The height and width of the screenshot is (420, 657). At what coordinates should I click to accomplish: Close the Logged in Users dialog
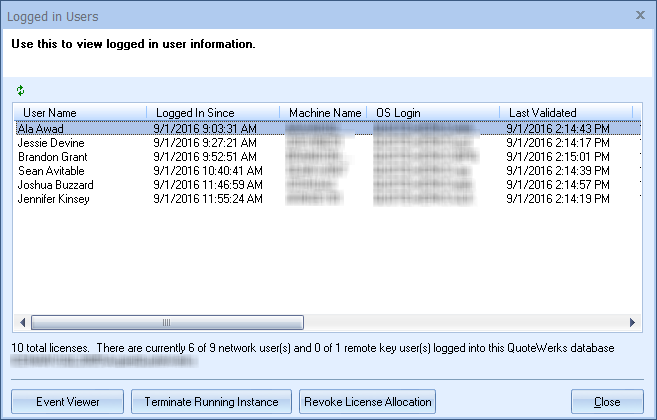[640, 14]
